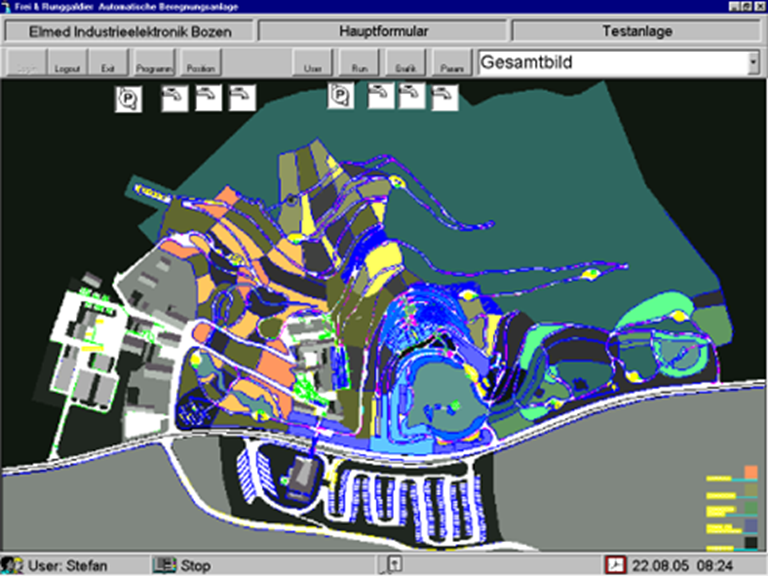Click the user icon in status bar

(x=12, y=565)
